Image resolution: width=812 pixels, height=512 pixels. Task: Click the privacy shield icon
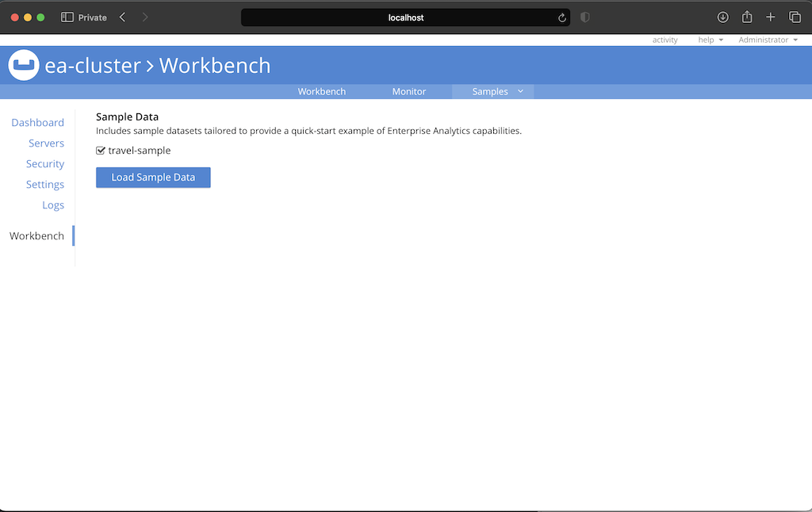point(585,17)
